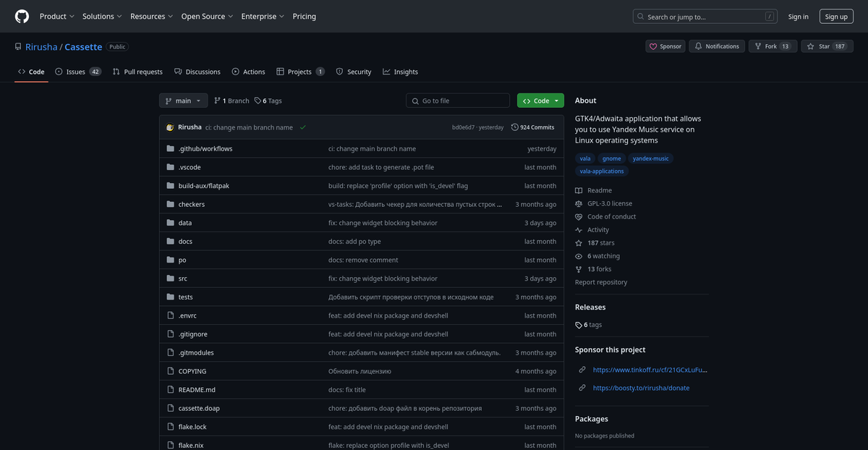Click the data folder icon
Viewport: 868px width, 450px height.
171,223
